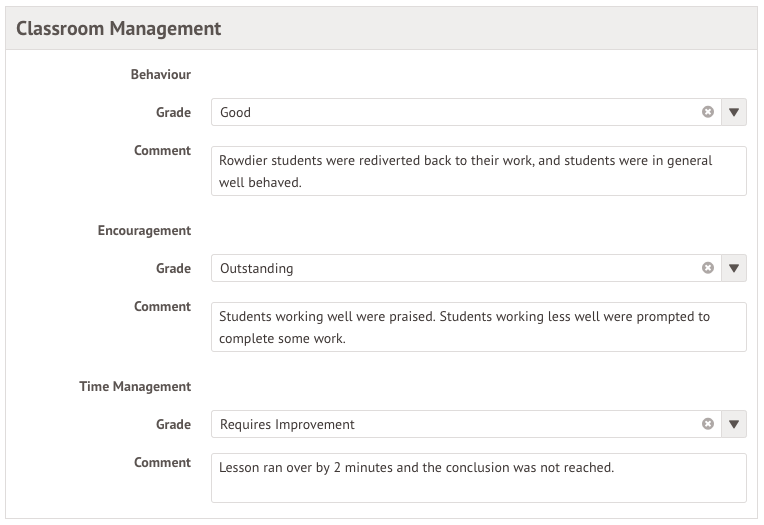The height and width of the screenshot is (525, 764).
Task: Remove the Requires Improvement grade using x icon
Action: (x=708, y=424)
